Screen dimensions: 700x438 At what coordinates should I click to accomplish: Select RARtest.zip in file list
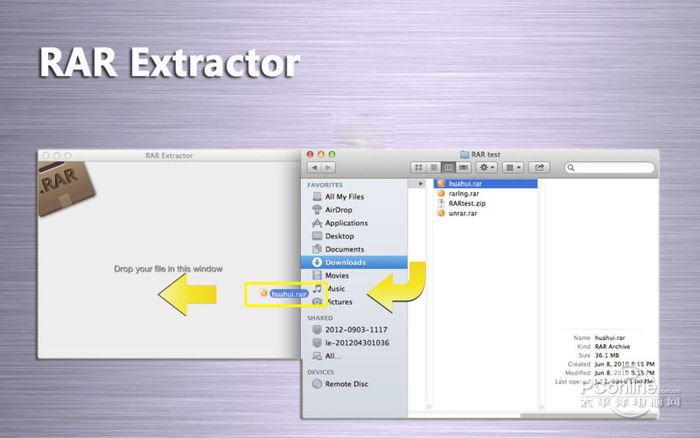point(467,203)
